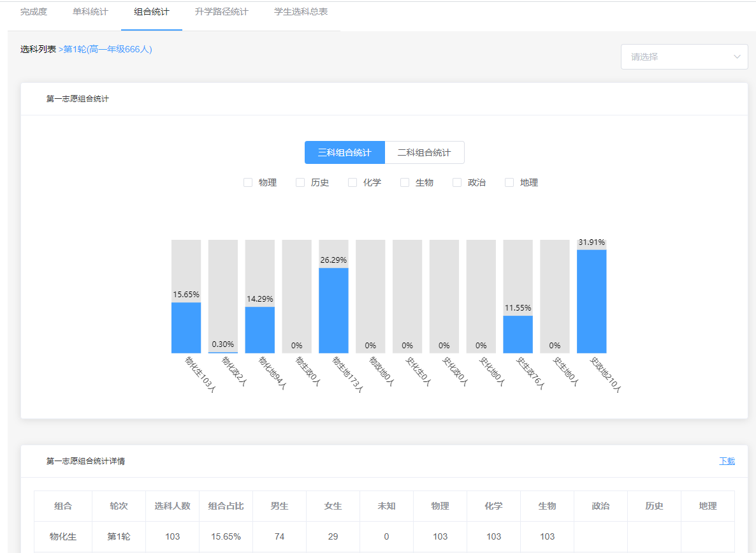Click the 物生地 blue bar at 26.29%
This screenshot has width=756, height=553.
333,310
